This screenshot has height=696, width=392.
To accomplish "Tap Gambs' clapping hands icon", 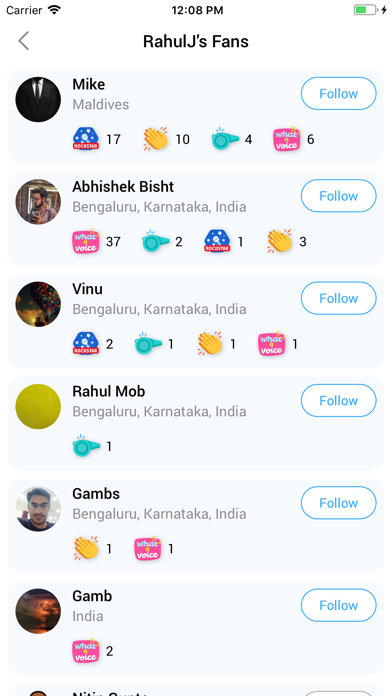I will (x=86, y=549).
